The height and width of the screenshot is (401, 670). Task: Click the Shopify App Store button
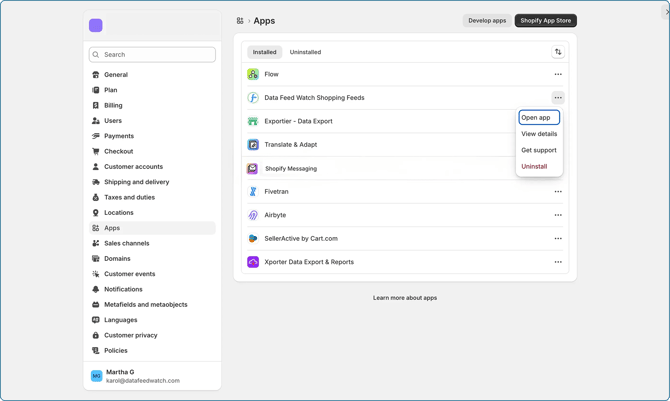[546, 21]
